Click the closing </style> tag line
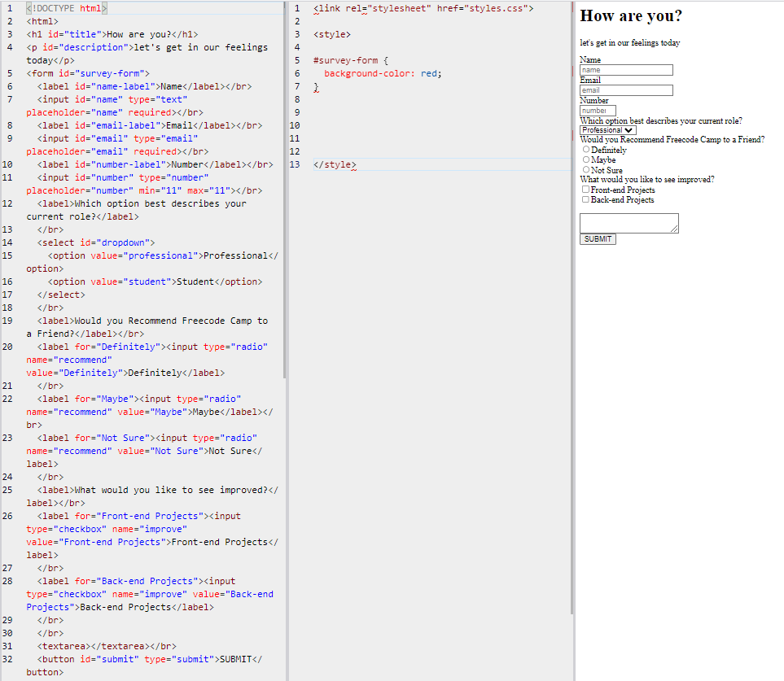The width and height of the screenshot is (784, 681). (335, 164)
